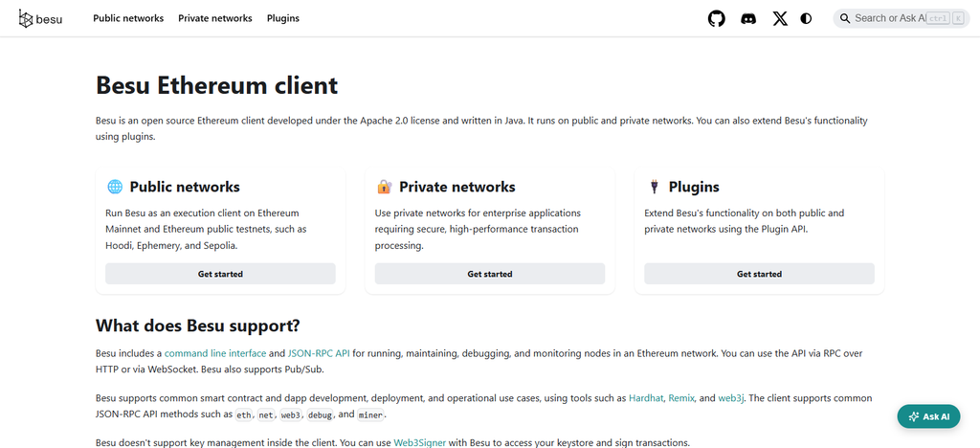980x448 pixels.
Task: Click the eth code label
Action: [x=243, y=414]
